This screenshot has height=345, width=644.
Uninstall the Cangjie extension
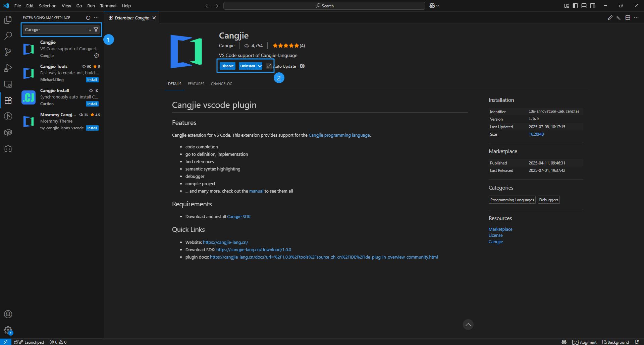[248, 66]
